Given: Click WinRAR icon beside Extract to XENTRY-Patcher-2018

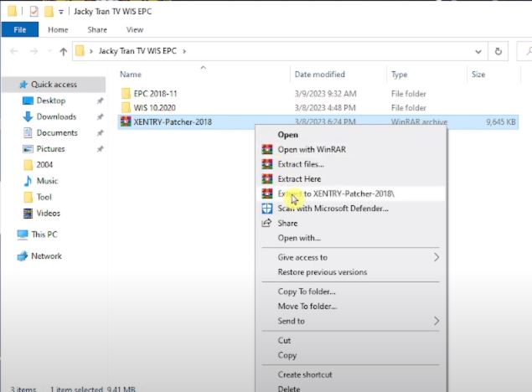Looking at the screenshot, I should (267, 193).
